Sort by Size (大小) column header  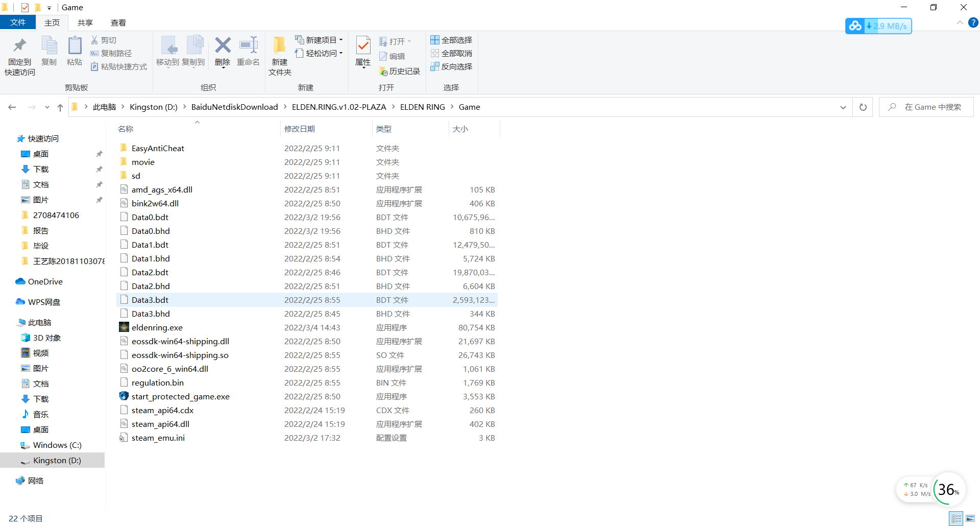(x=474, y=129)
